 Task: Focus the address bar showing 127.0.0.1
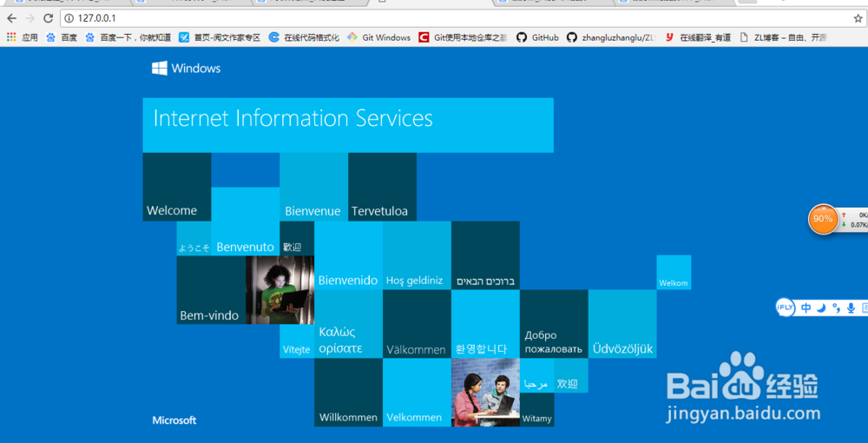click(463, 18)
